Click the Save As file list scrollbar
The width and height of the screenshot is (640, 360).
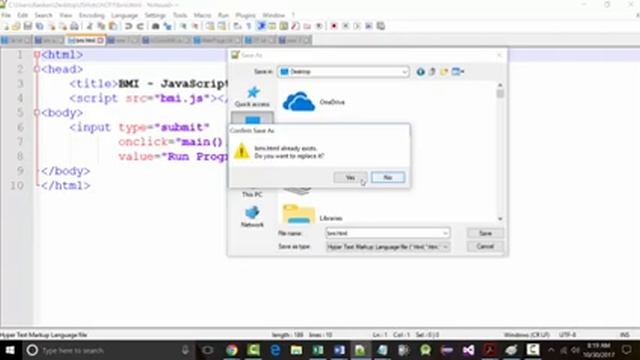click(500, 151)
